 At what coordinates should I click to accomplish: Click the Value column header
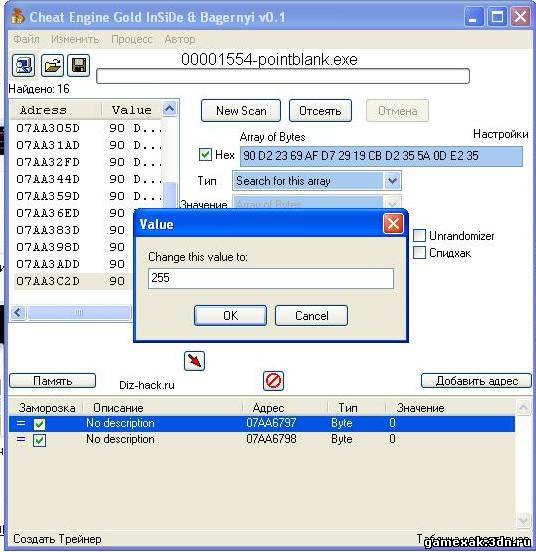click(x=132, y=110)
